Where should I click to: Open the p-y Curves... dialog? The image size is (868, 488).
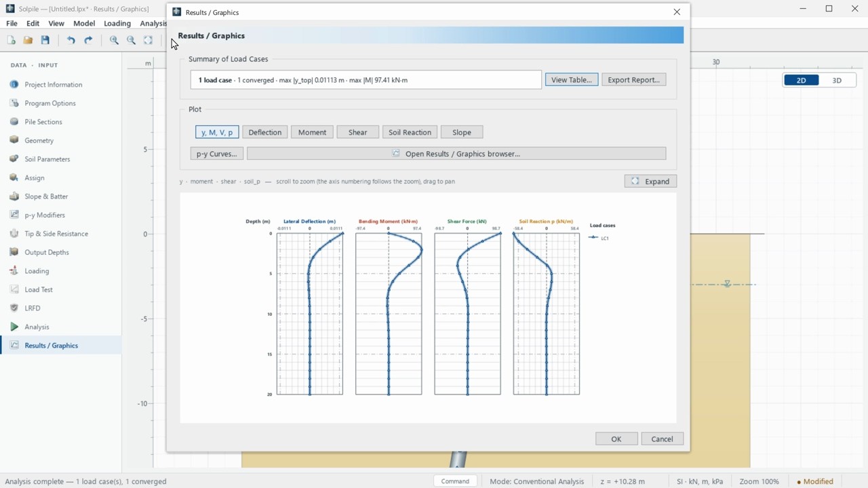point(216,154)
